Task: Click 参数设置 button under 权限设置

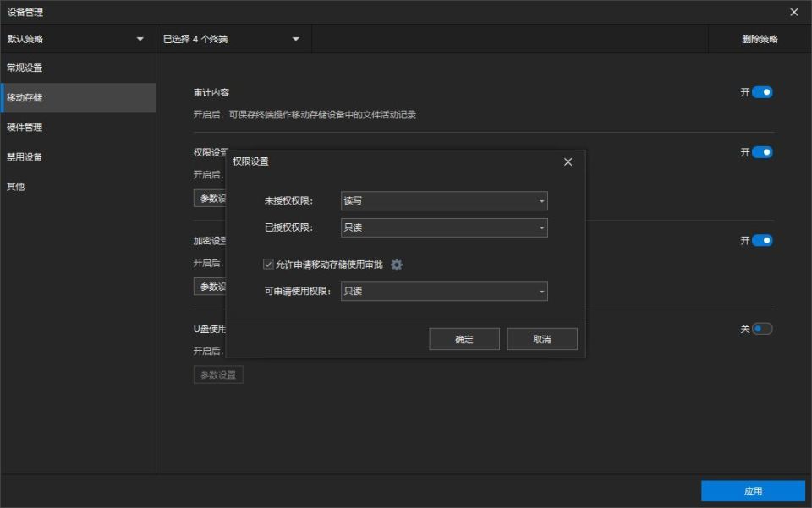Action: [x=211, y=198]
